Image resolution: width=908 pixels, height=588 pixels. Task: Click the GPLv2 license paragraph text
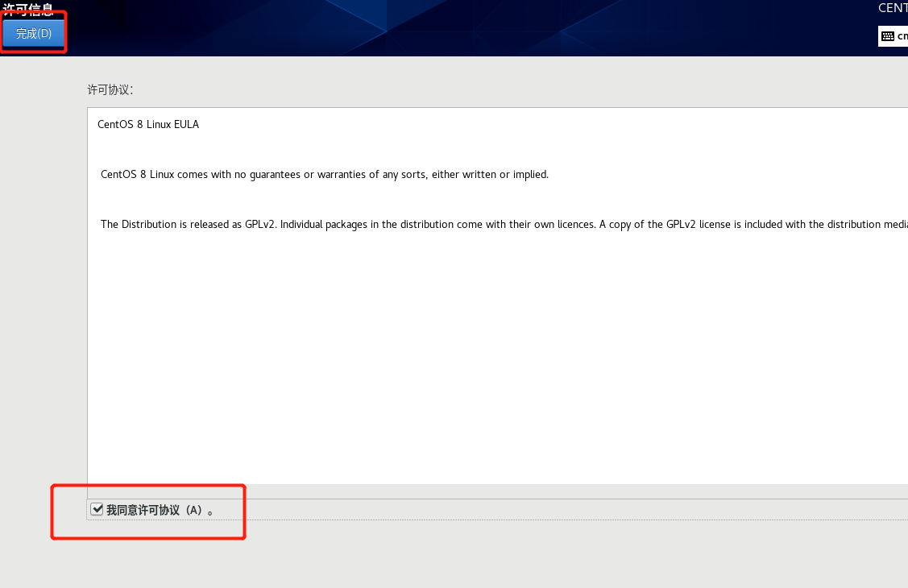coord(403,224)
